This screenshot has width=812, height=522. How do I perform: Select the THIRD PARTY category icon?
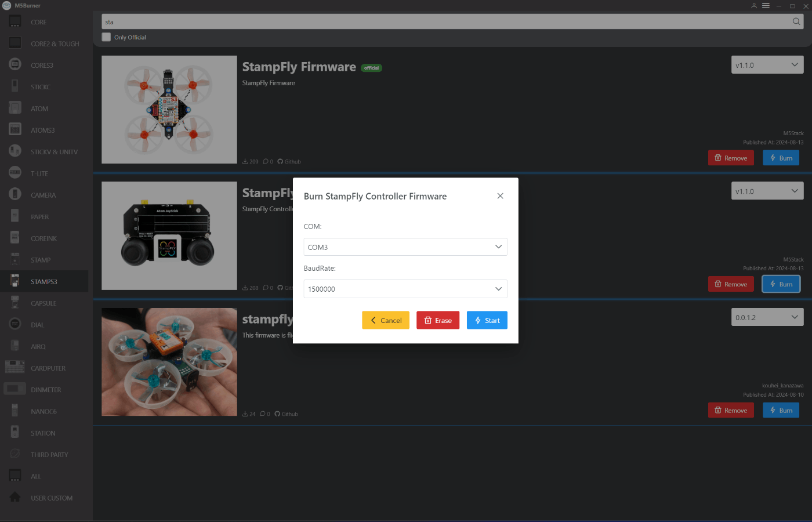[15, 454]
